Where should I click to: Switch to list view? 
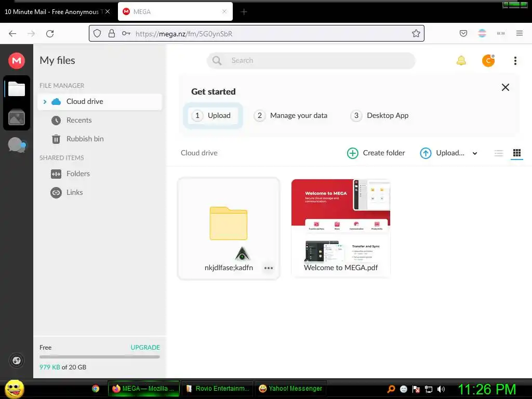[498, 153]
